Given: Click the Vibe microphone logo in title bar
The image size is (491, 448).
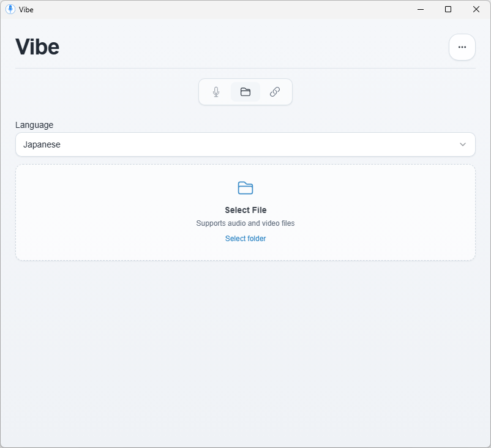Looking at the screenshot, I should coord(10,9).
